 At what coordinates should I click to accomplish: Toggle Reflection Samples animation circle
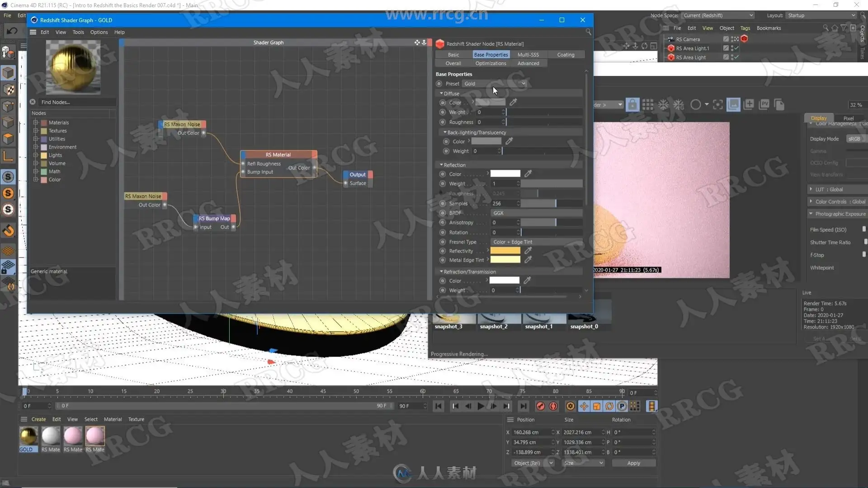click(443, 203)
